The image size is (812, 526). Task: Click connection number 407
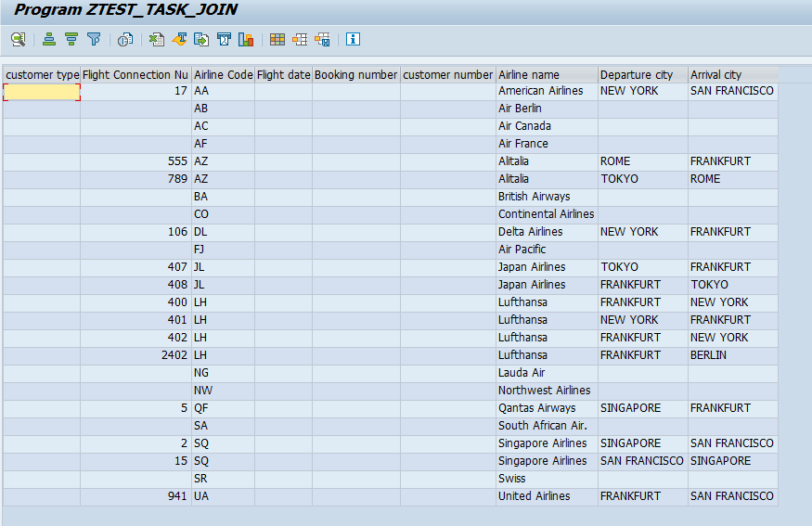pos(135,267)
